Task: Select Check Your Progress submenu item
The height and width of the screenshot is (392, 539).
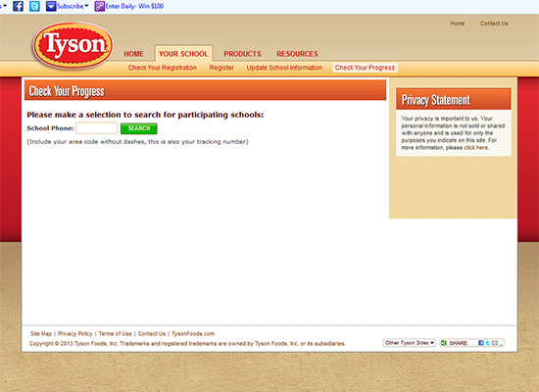Action: [x=366, y=68]
